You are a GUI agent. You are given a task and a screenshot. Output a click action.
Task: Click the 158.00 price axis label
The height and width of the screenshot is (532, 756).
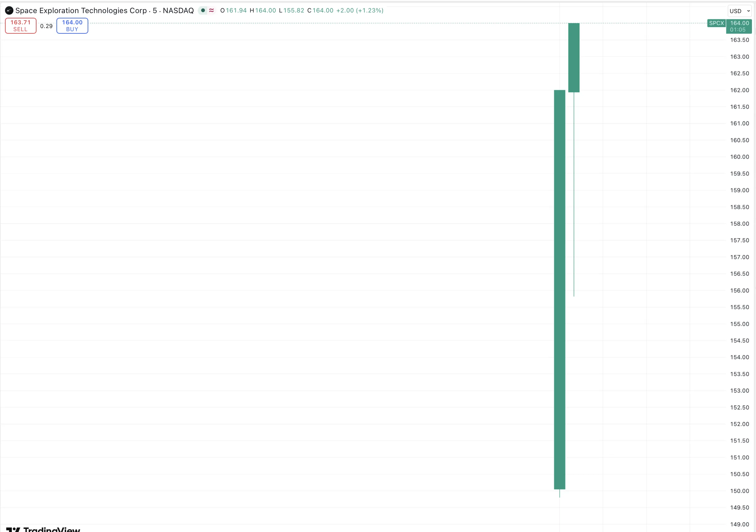coord(739,224)
